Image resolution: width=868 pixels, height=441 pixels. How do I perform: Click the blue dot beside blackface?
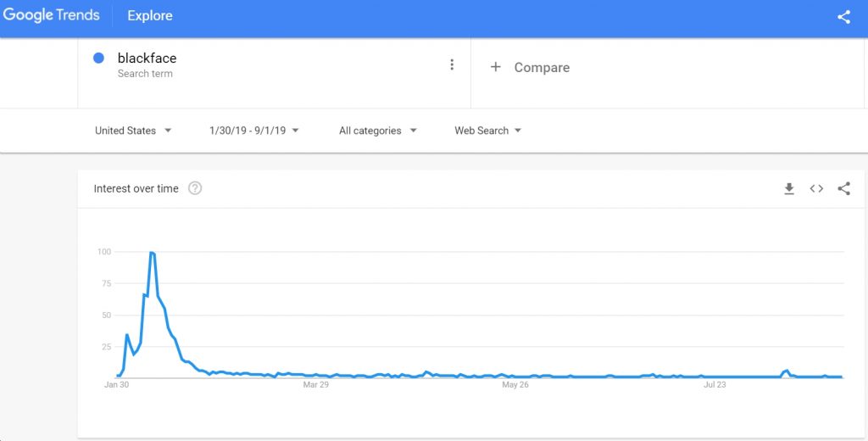click(98, 58)
